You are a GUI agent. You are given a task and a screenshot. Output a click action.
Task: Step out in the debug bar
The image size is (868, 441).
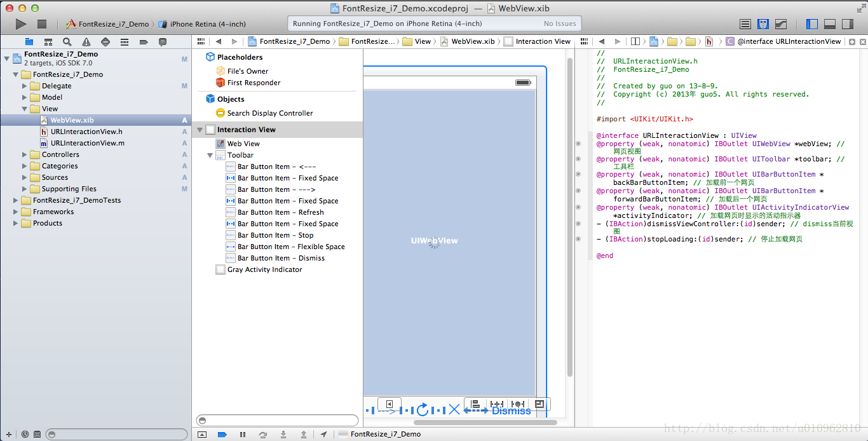point(304,435)
